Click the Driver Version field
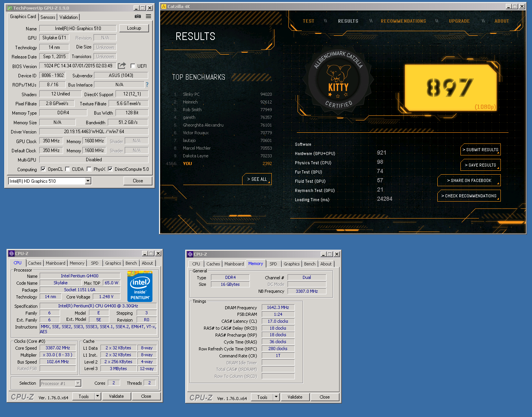Screen dimensions: 532x417 coord(94,132)
